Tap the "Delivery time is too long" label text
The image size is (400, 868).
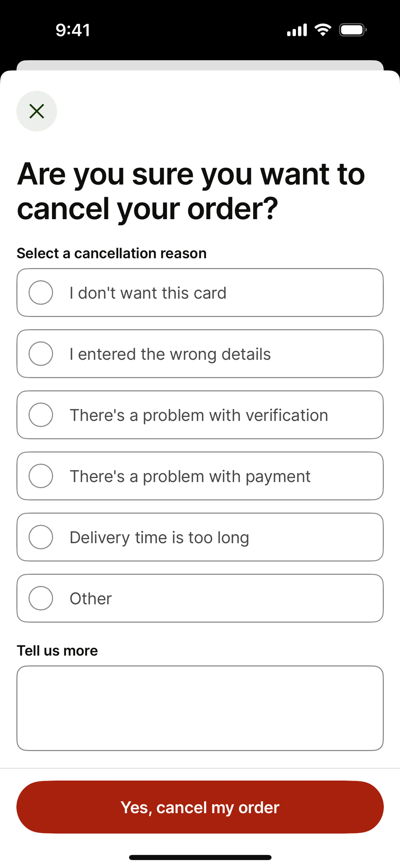tap(159, 537)
